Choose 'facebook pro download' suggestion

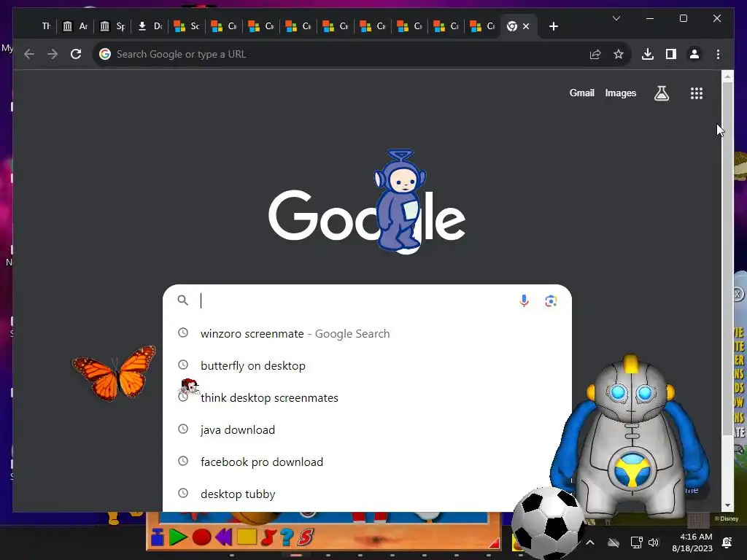click(367, 462)
